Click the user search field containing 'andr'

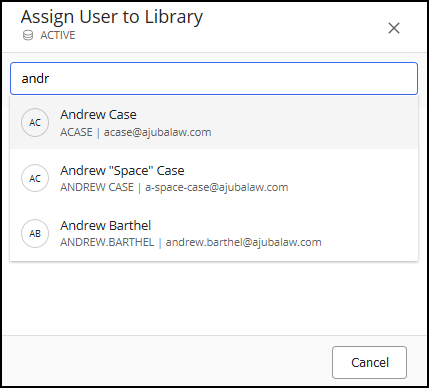(214, 79)
